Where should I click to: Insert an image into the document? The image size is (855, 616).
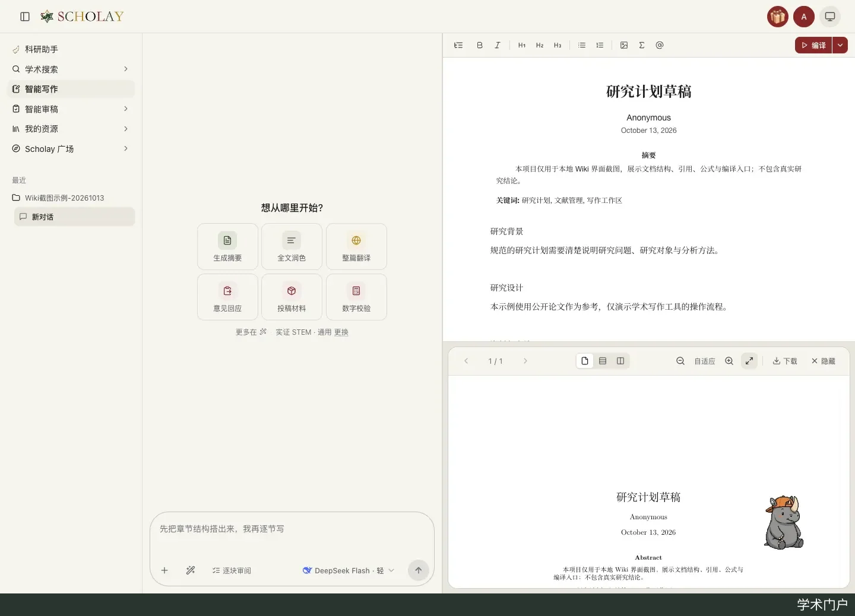click(624, 45)
